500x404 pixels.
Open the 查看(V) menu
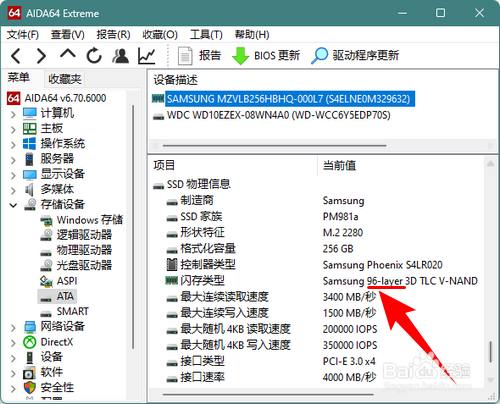point(68,34)
